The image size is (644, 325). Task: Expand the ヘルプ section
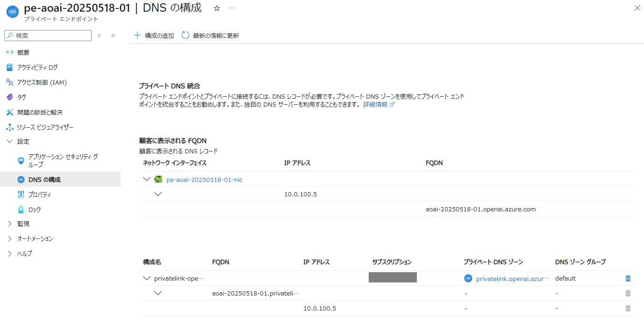10,253
